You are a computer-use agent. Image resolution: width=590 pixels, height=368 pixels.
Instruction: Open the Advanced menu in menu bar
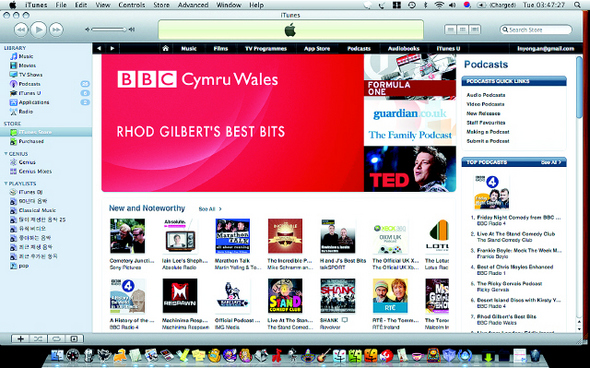(x=193, y=5)
